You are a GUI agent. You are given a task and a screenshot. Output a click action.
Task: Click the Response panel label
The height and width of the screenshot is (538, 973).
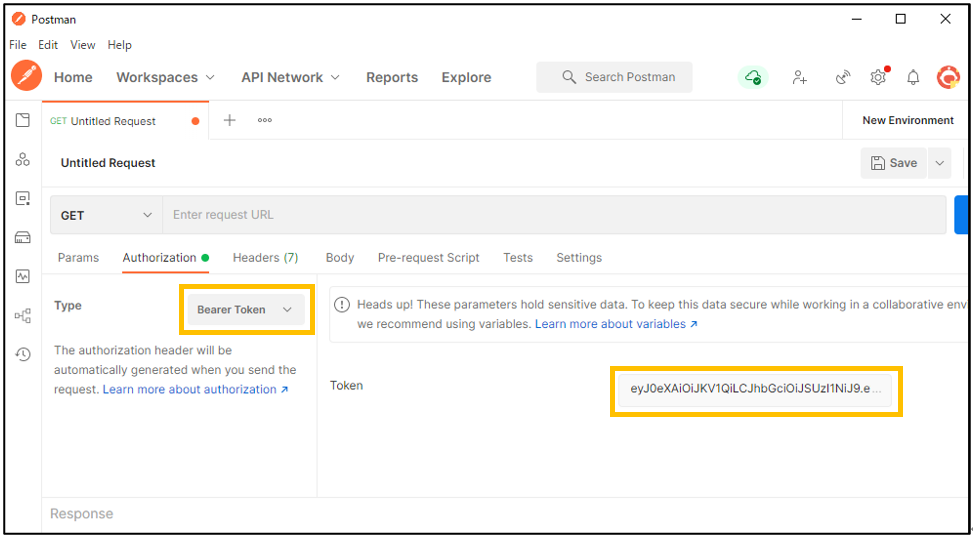82,514
